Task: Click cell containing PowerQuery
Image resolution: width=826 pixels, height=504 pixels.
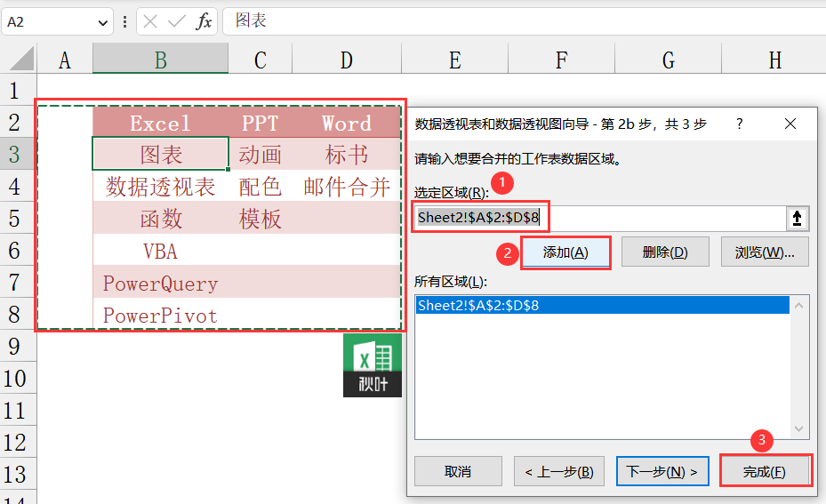Action: 161,283
